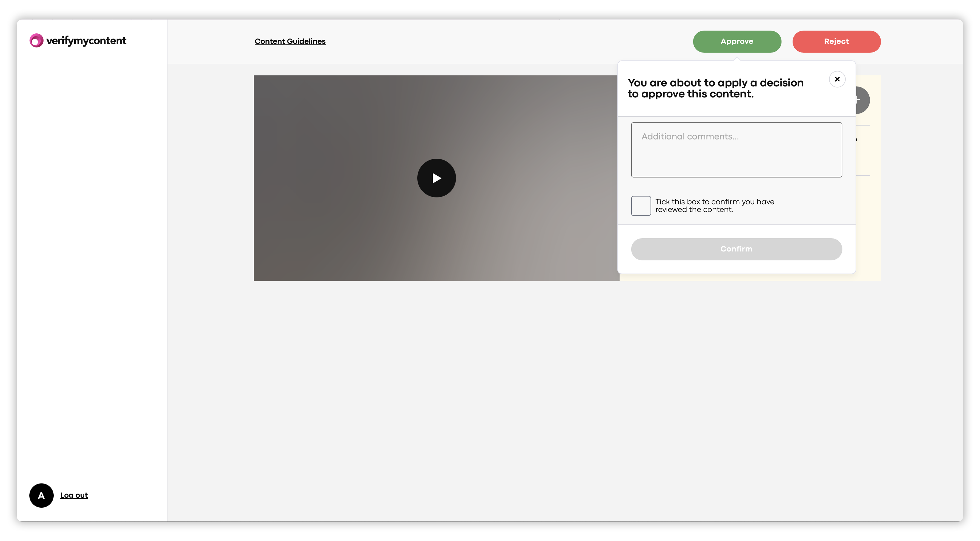Click the 'Tick this box to confirm' label

click(x=714, y=206)
